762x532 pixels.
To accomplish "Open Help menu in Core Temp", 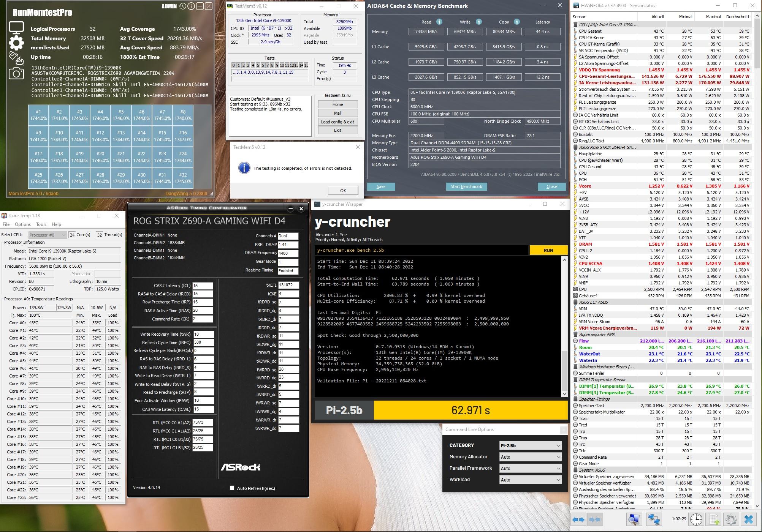I will 56,224.
